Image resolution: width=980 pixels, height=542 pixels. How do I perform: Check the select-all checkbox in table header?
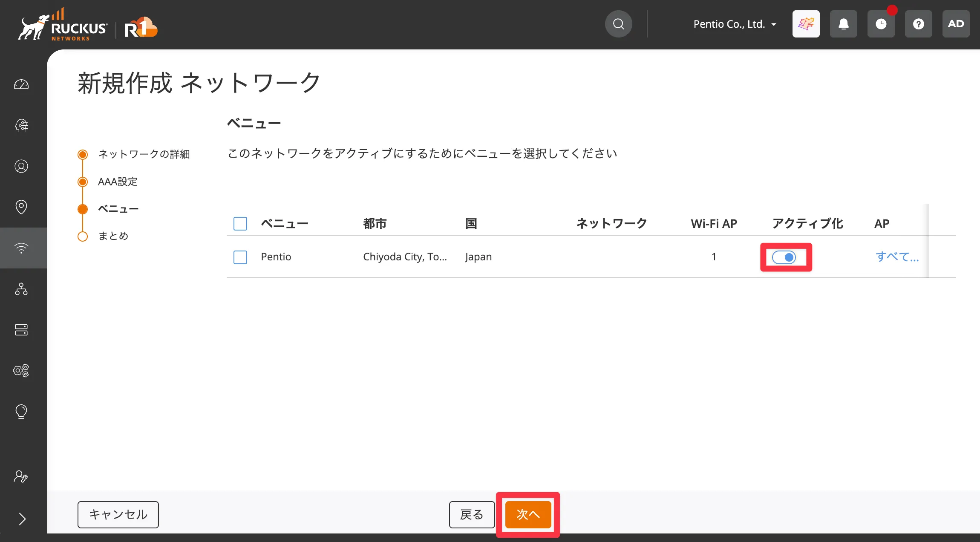click(x=240, y=224)
